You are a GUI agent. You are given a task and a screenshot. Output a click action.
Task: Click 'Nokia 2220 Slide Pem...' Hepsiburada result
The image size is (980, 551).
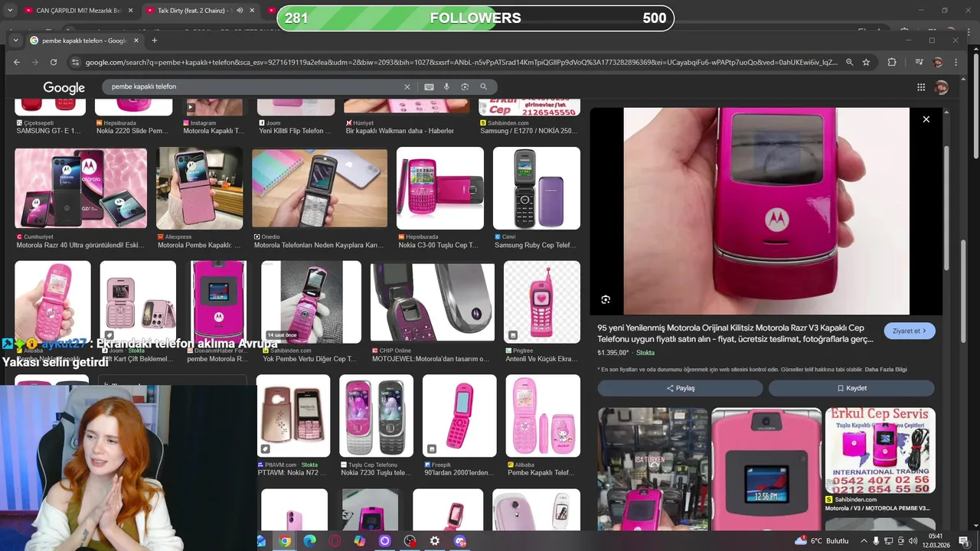pyautogui.click(x=132, y=131)
